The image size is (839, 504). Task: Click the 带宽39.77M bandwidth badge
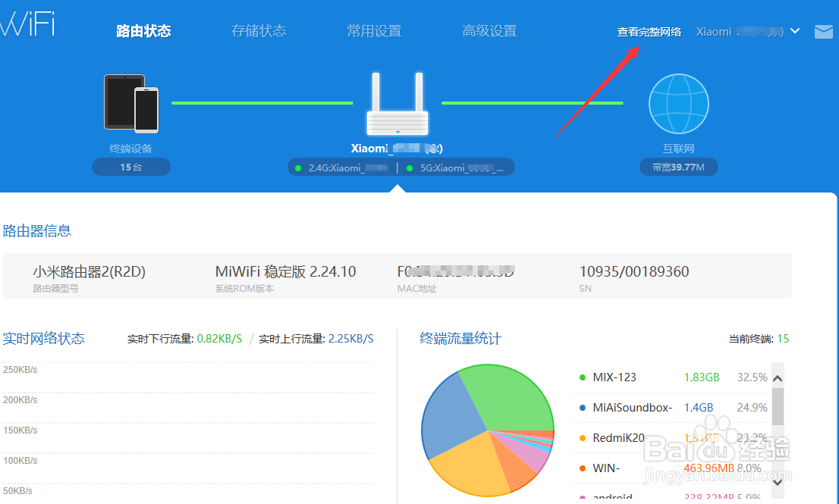coord(678,167)
